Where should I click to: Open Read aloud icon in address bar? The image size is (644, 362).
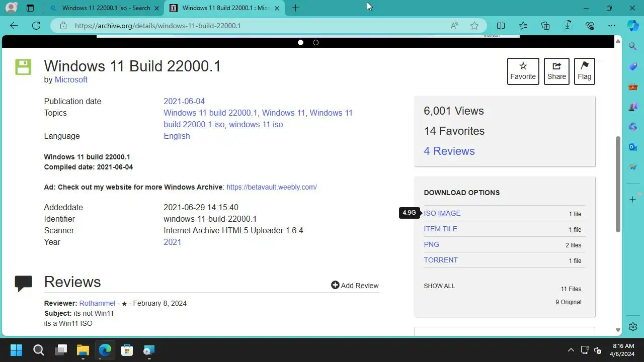[x=454, y=26]
